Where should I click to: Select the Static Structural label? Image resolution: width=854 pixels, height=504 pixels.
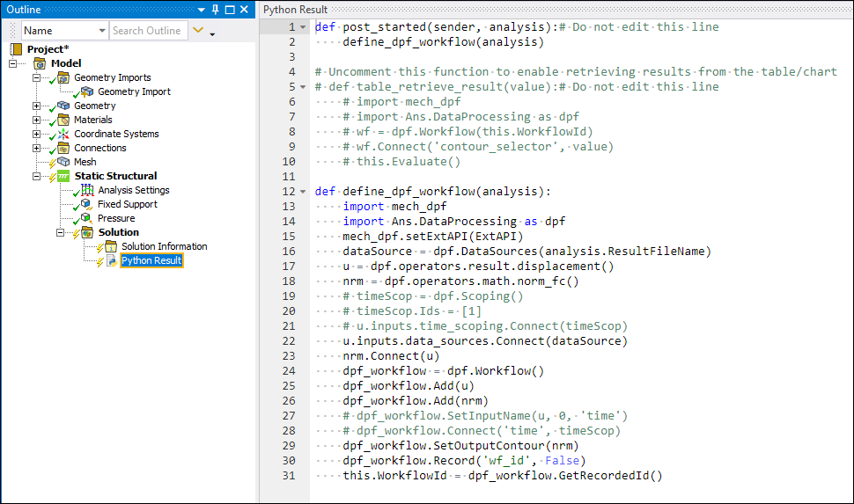click(x=115, y=176)
